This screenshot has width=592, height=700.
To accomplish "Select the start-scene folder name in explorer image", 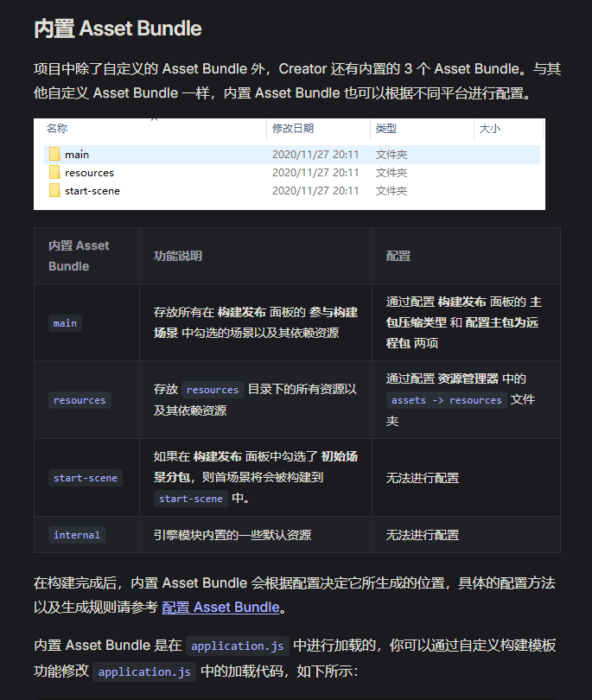I will (92, 191).
